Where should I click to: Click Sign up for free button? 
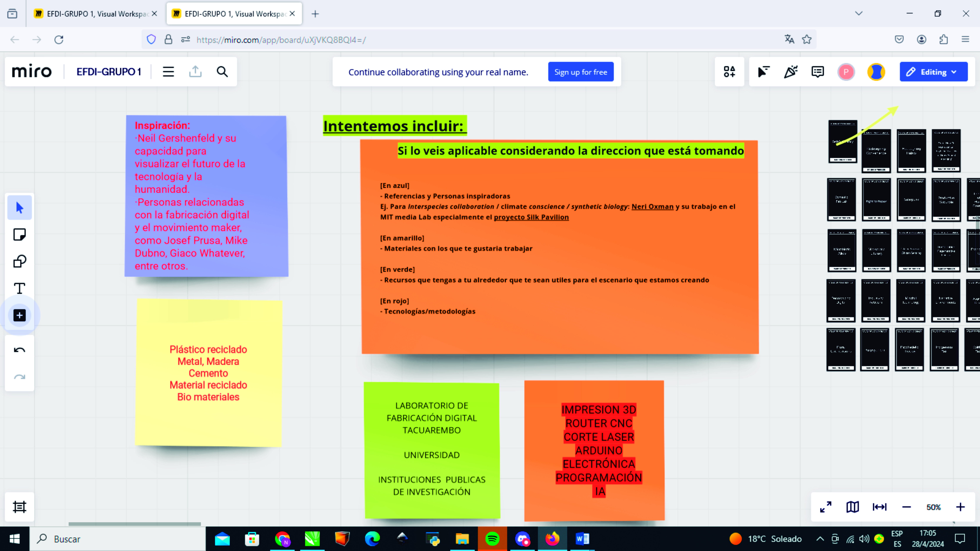coord(581,72)
